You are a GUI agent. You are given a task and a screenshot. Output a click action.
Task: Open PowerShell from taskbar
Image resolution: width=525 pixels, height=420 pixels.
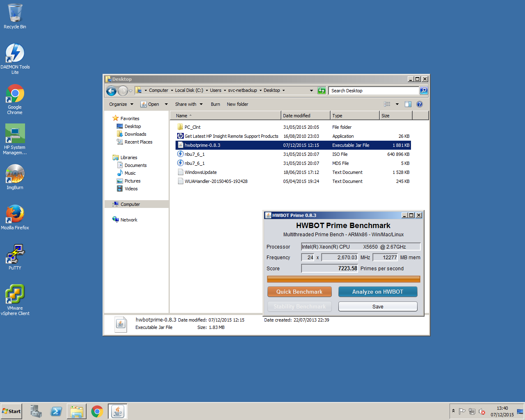(56, 411)
